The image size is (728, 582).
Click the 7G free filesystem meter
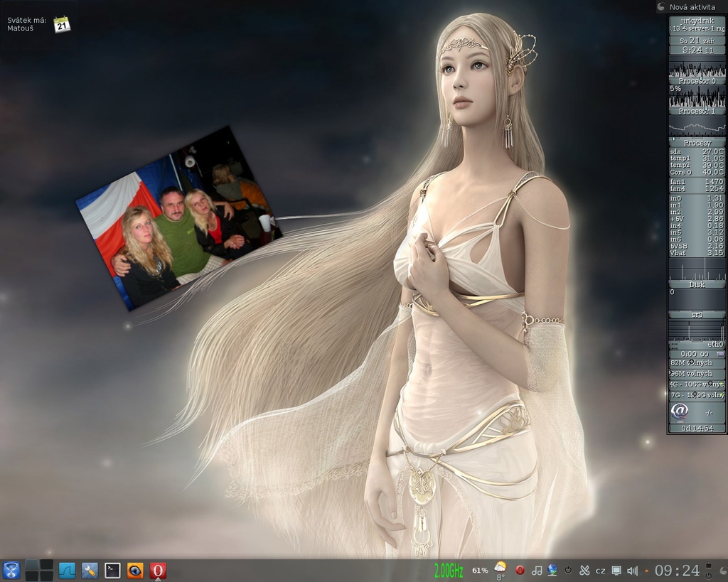(x=697, y=395)
